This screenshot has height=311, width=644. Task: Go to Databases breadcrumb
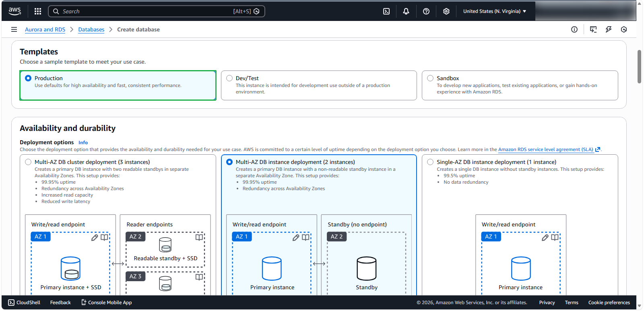tap(91, 29)
